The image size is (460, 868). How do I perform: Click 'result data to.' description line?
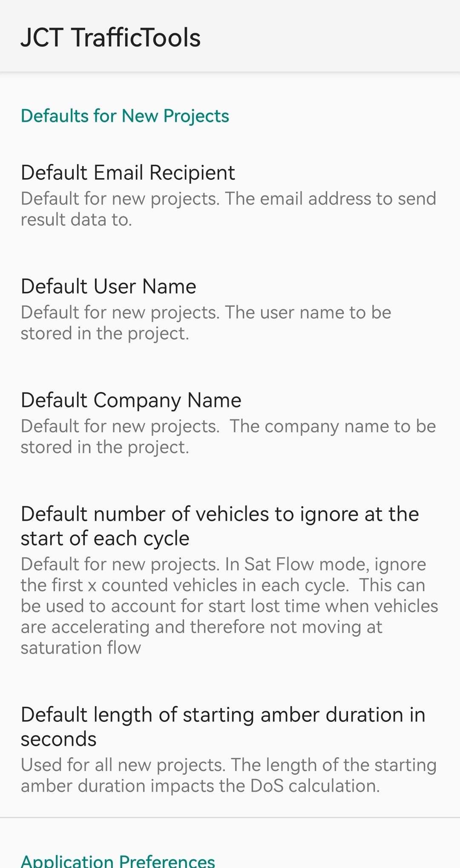77,220
